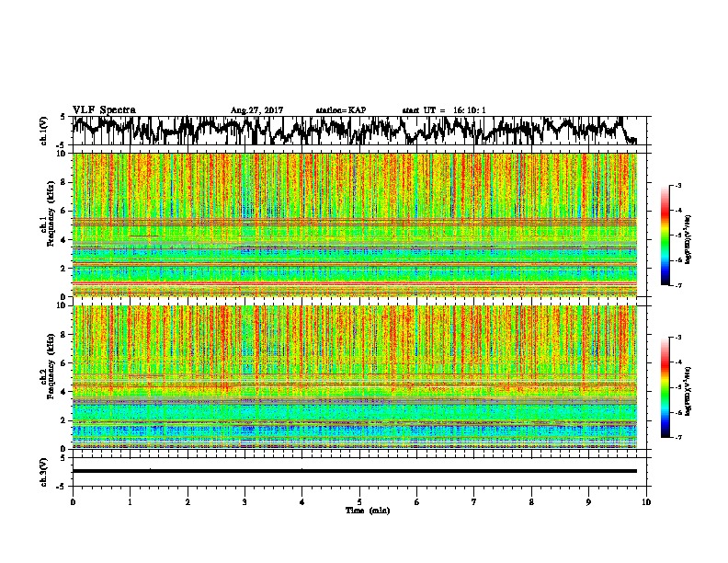
Task: Click the ch.3(V) axis label
Action: [43, 472]
